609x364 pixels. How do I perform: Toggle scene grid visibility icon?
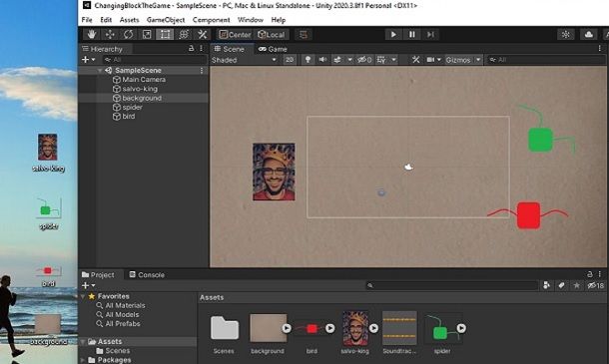tap(381, 60)
